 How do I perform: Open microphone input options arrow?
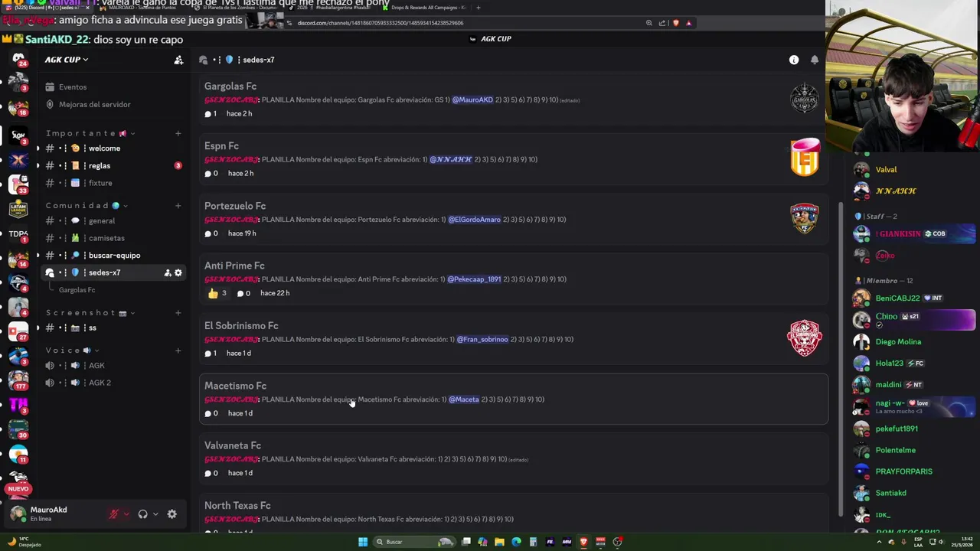(x=126, y=514)
